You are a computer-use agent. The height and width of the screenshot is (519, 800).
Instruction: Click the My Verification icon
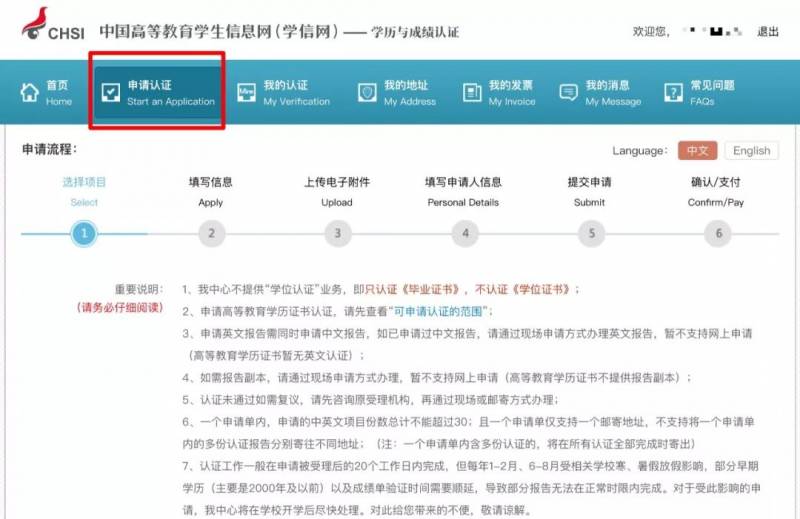(x=245, y=93)
